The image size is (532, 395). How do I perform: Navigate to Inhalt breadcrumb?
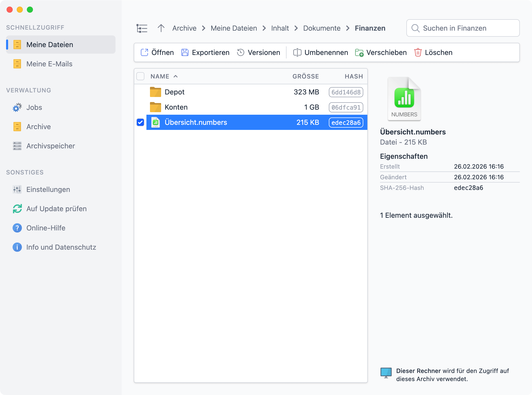pos(280,28)
